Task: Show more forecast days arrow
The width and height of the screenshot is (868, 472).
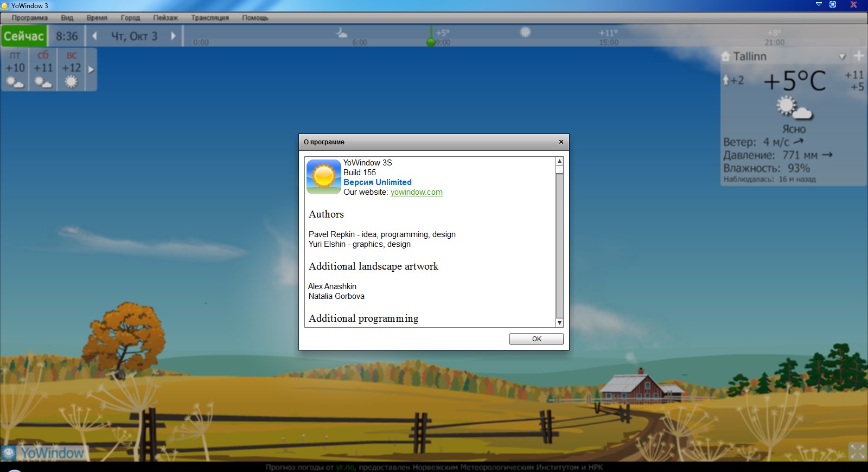Action: coord(91,69)
